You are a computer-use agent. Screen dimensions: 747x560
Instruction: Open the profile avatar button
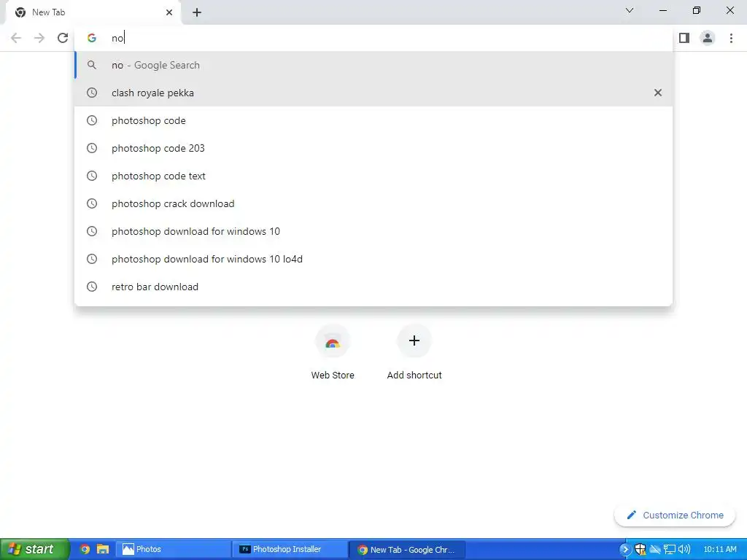(x=708, y=38)
